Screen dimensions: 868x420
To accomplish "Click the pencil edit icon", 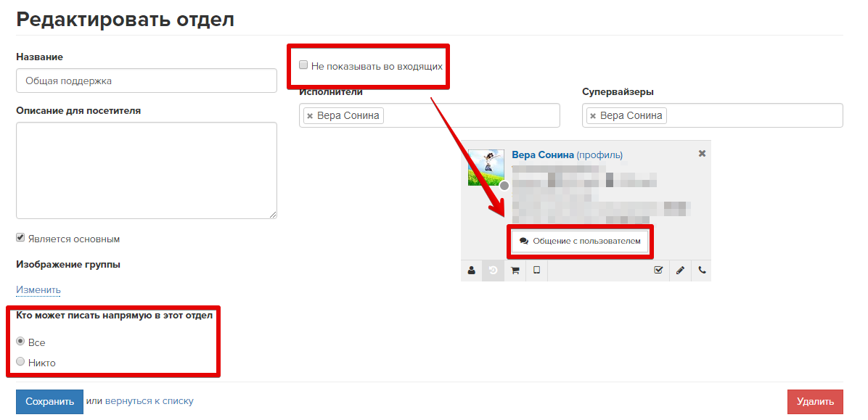I will tap(680, 271).
